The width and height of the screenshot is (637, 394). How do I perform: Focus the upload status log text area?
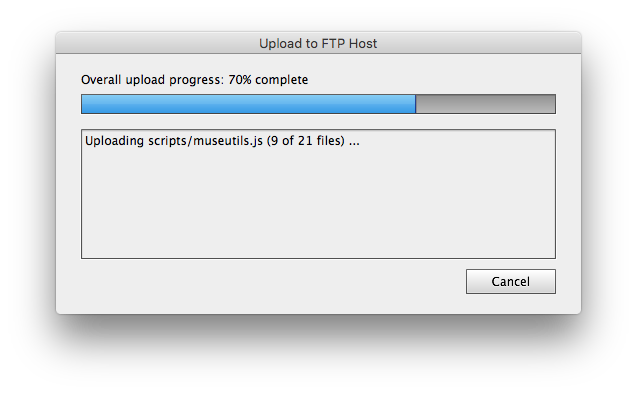coord(318,194)
